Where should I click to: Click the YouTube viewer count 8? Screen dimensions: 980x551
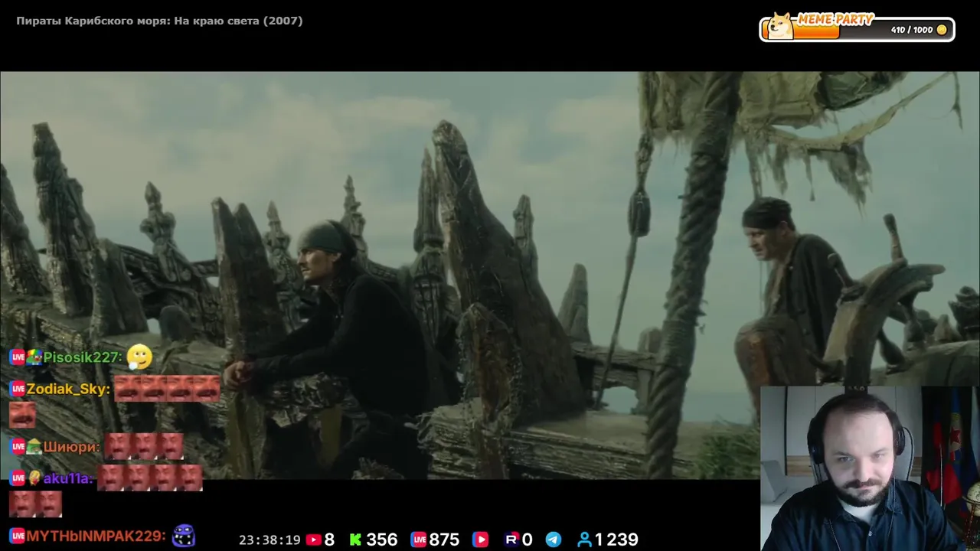(x=329, y=540)
